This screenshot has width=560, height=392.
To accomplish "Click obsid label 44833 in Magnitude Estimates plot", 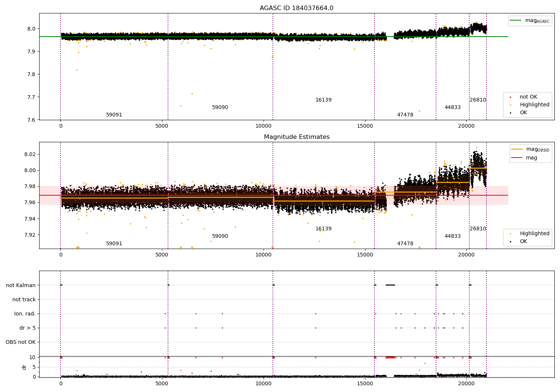I will (x=452, y=236).
